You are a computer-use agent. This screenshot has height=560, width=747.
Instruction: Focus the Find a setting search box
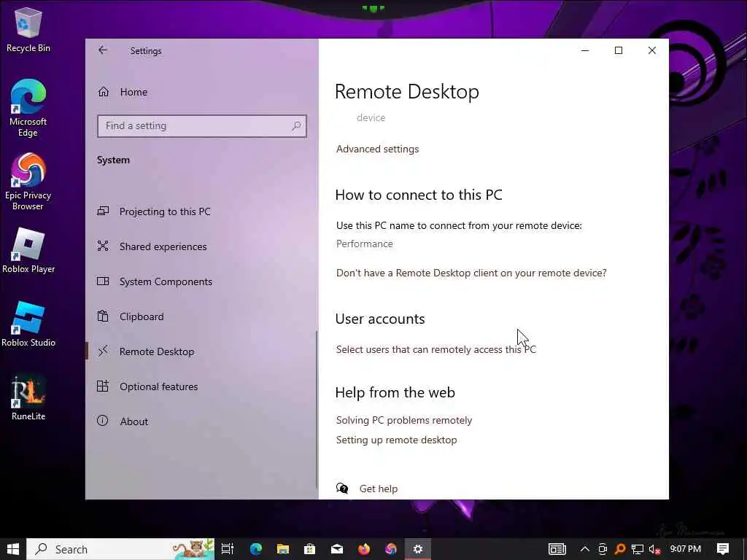(x=201, y=125)
